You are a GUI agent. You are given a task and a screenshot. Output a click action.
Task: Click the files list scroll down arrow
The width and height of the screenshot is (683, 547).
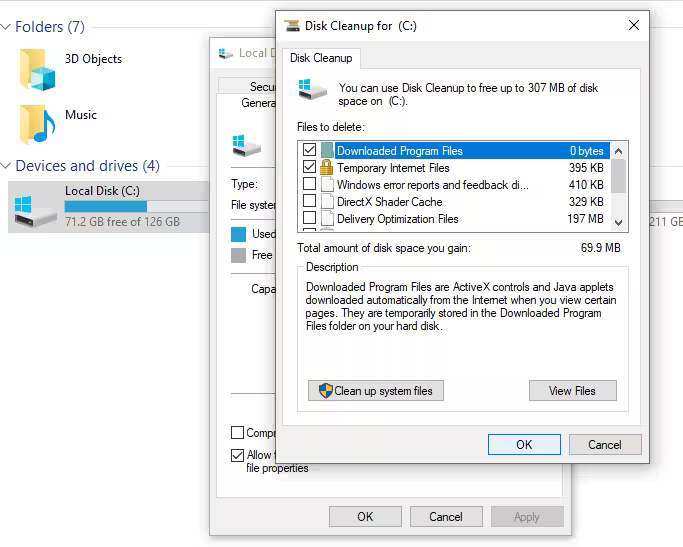[619, 223]
